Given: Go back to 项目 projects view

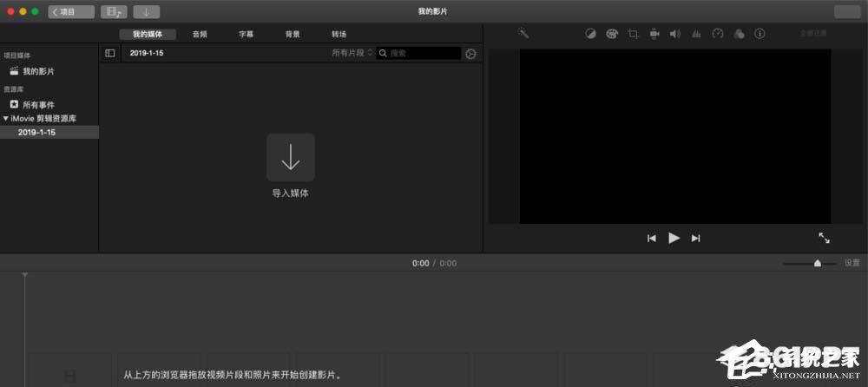Looking at the screenshot, I should coord(71,11).
